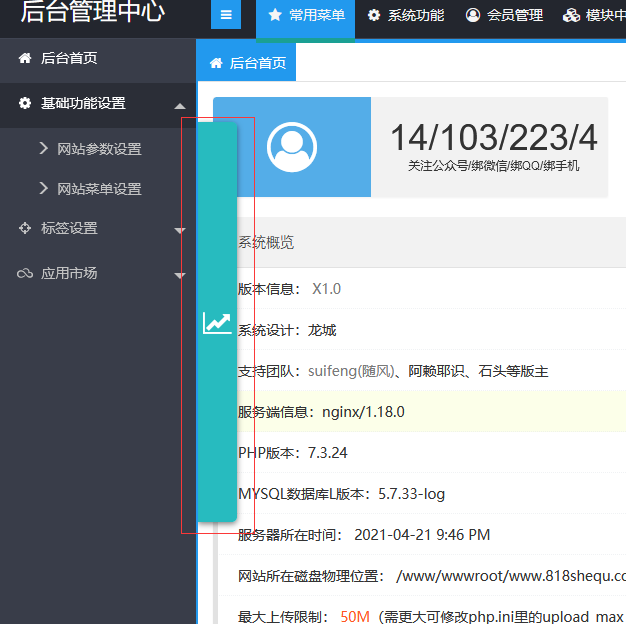The width and height of the screenshot is (626, 624).
Task: Click the white user avatar icon
Action: [292, 147]
